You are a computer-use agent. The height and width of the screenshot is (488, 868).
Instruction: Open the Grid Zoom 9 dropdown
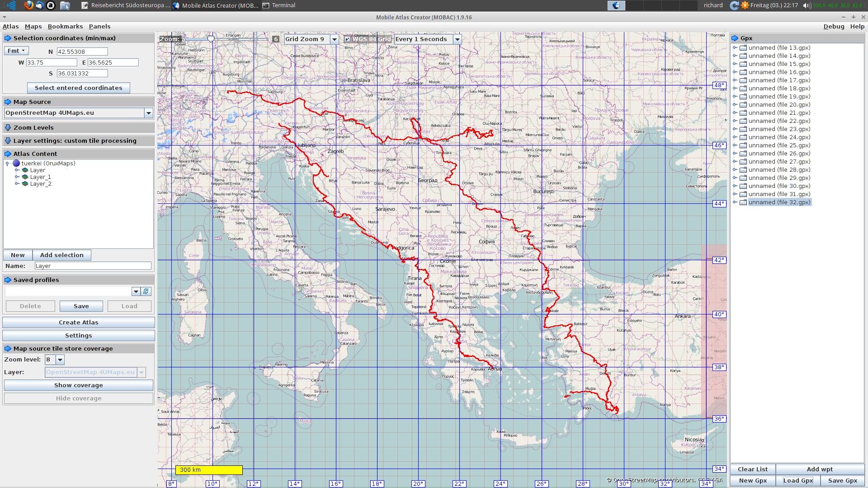click(335, 39)
